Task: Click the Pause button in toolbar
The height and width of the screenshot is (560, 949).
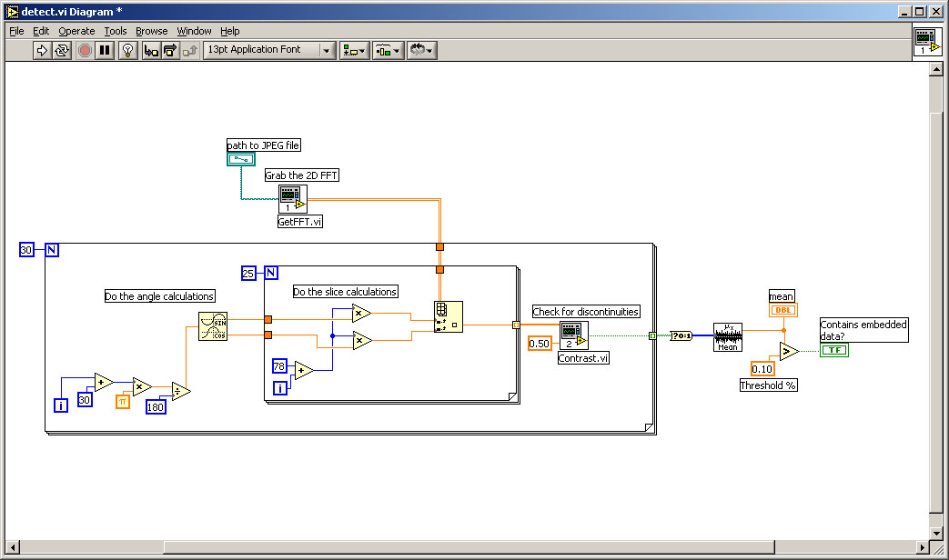Action: tap(105, 50)
